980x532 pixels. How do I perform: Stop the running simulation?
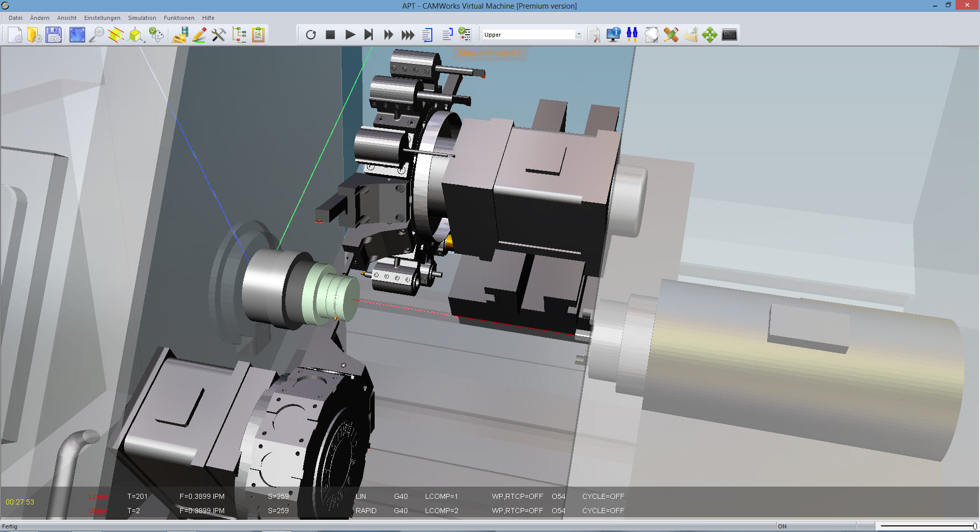(x=330, y=35)
